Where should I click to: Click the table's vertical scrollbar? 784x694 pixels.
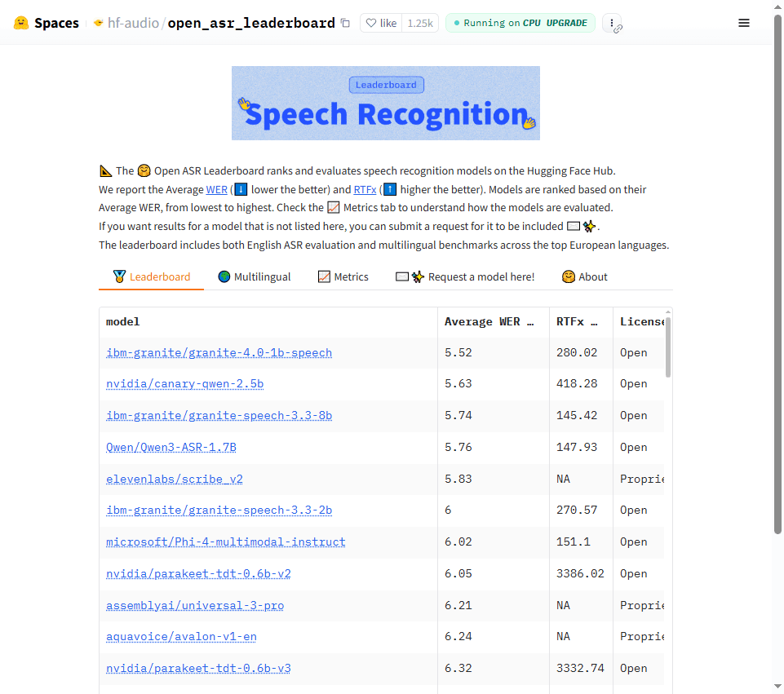668,348
